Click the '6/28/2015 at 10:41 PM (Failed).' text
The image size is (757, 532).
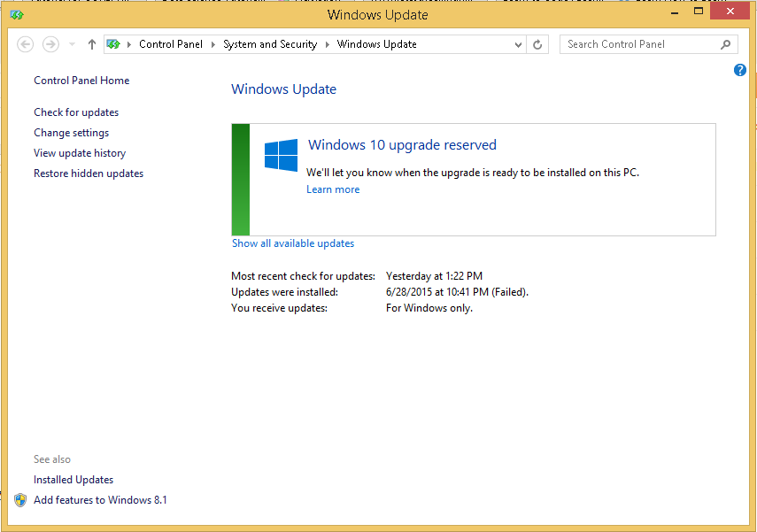click(x=457, y=292)
